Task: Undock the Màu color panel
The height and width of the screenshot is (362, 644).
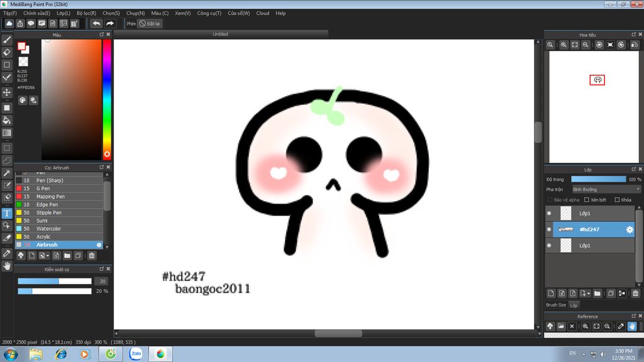Action: click(101, 35)
